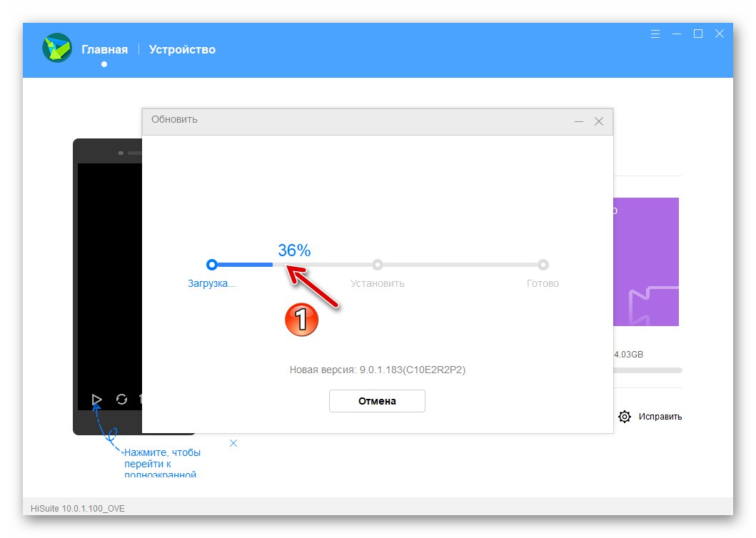Click the Готово step label

543,283
